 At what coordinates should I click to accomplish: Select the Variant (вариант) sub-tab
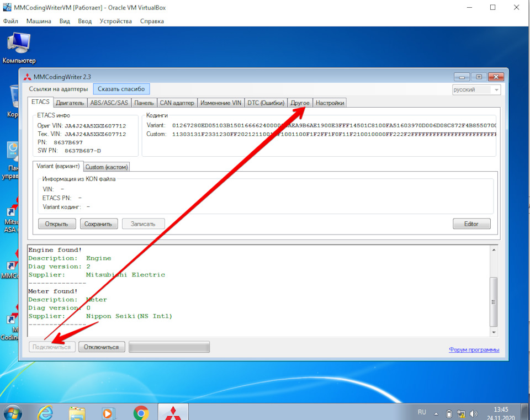tap(58, 166)
